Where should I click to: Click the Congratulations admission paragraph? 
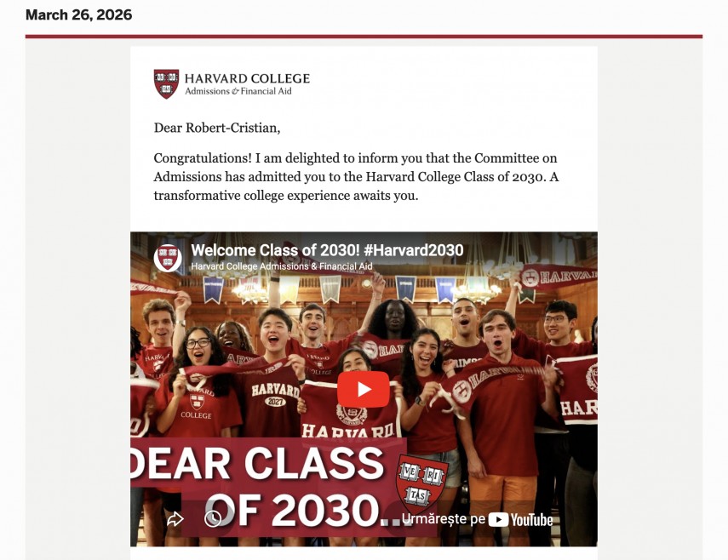356,176
